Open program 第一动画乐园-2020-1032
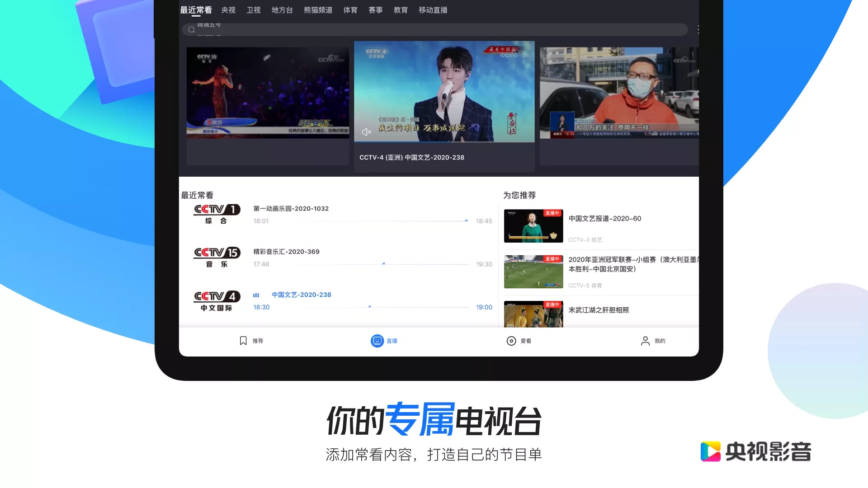868x488 pixels. click(291, 208)
